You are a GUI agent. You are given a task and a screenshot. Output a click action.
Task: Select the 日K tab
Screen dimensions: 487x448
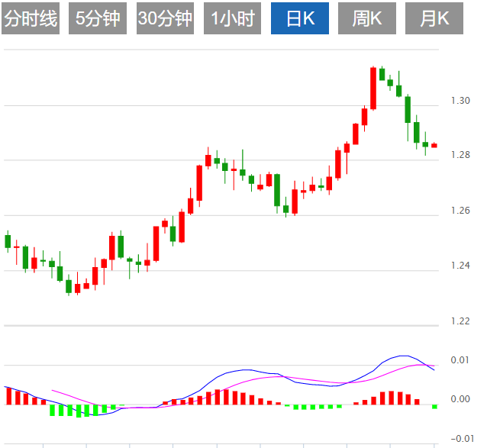(300, 18)
